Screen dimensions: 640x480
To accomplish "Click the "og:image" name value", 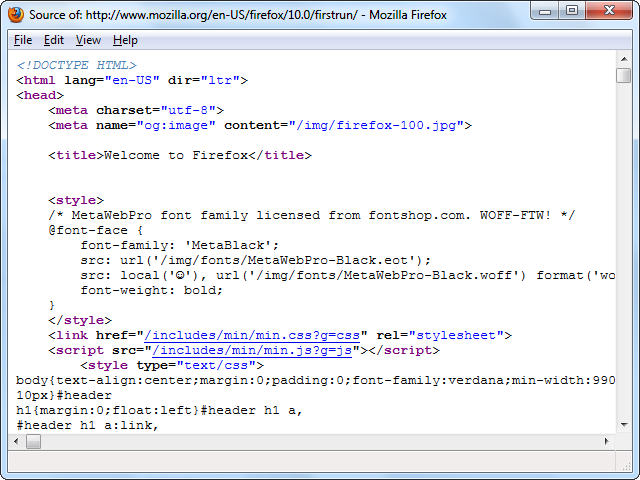I will coord(176,125).
